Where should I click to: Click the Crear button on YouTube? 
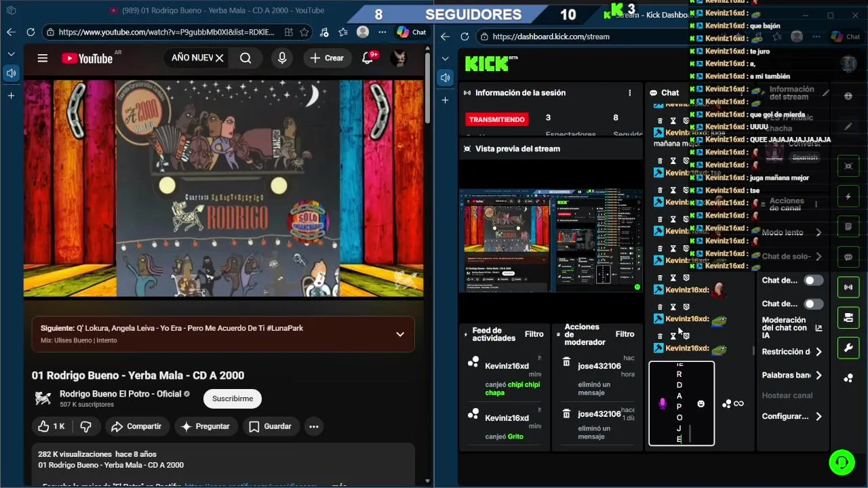click(x=327, y=58)
